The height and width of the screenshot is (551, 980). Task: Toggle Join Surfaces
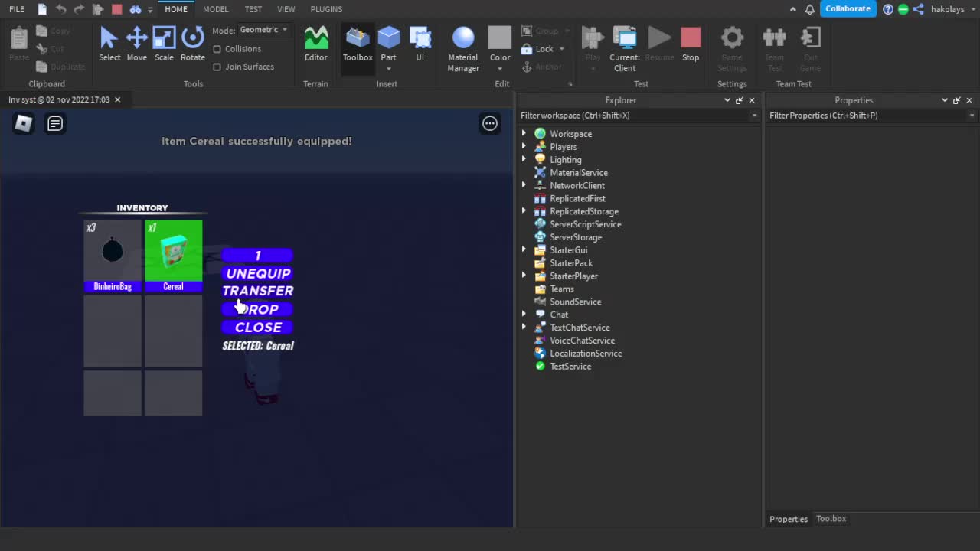(217, 67)
